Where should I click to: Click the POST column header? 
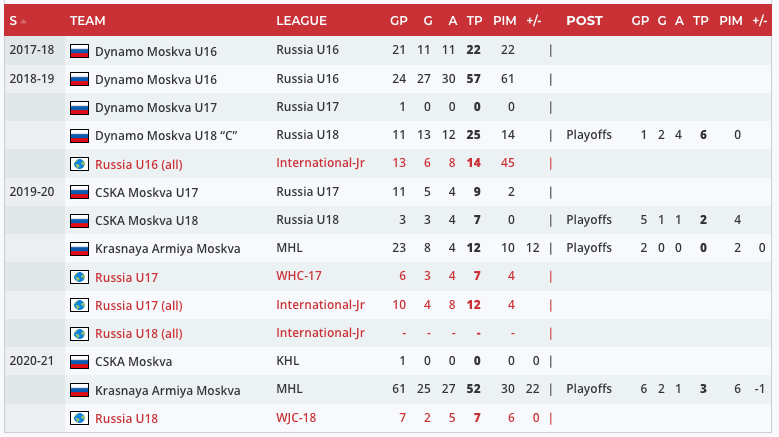(x=584, y=20)
